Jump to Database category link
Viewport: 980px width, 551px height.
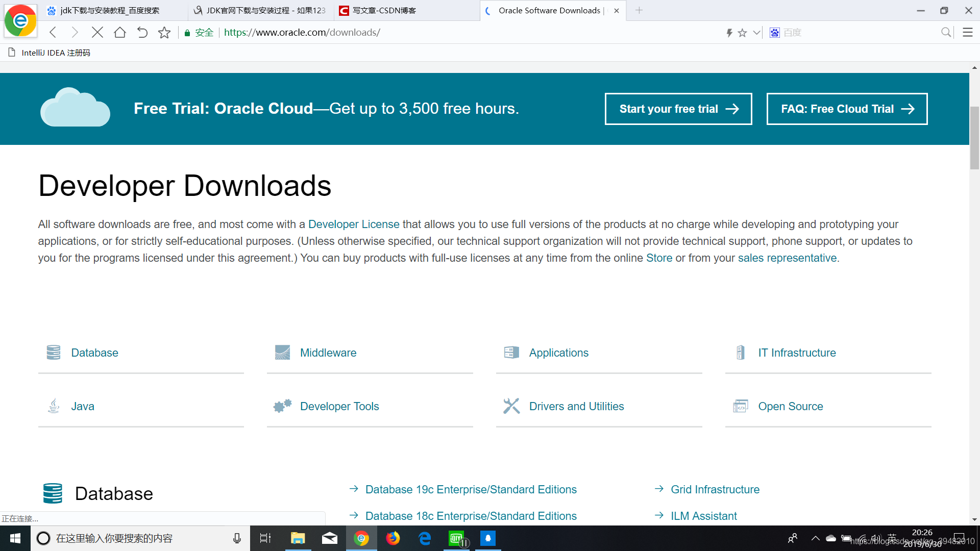pos(94,353)
